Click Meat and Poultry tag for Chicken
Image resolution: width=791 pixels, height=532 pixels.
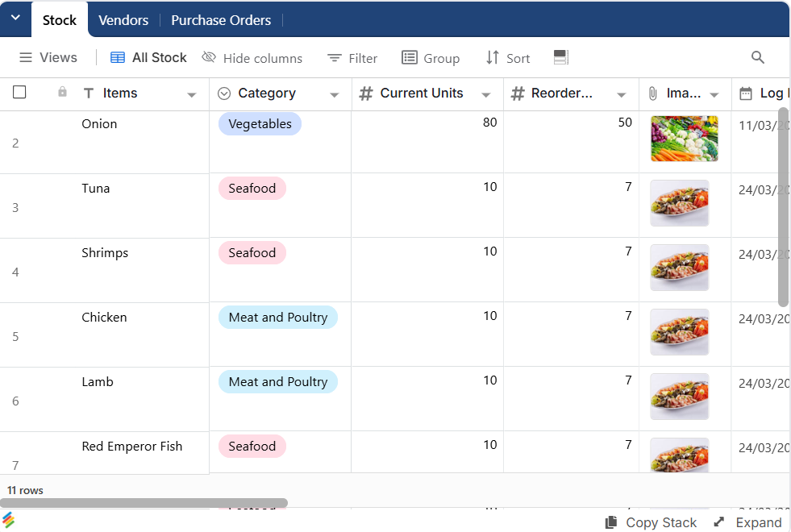click(278, 318)
